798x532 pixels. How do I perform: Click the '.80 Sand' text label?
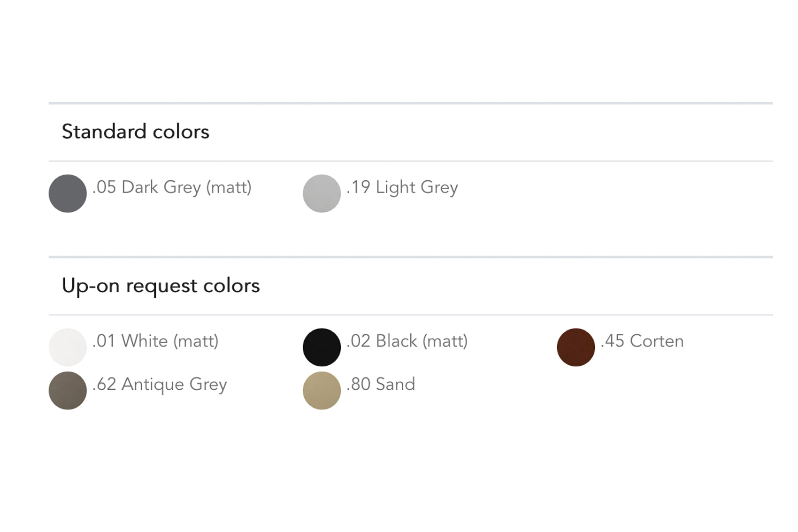tap(381, 384)
